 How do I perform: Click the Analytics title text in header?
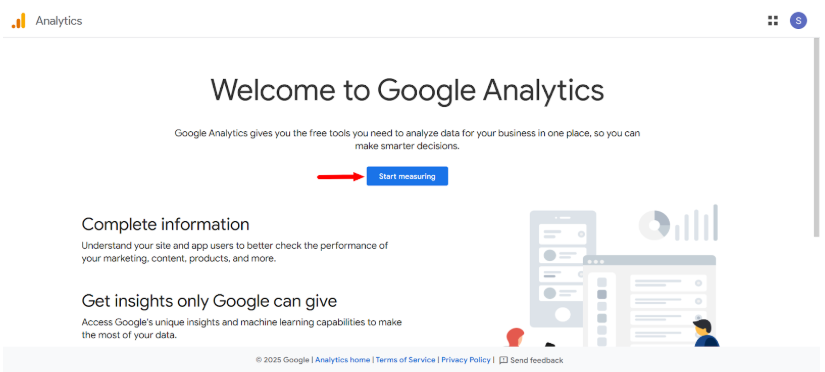[x=59, y=21]
